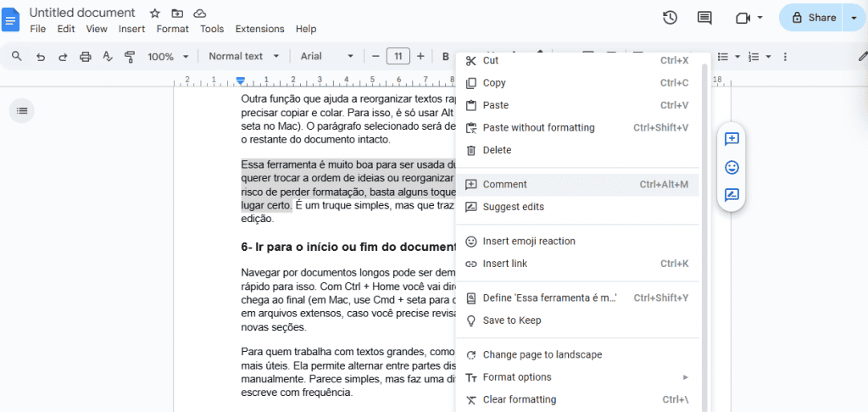Star the Untitled document
The height and width of the screenshot is (412, 868).
coord(154,14)
